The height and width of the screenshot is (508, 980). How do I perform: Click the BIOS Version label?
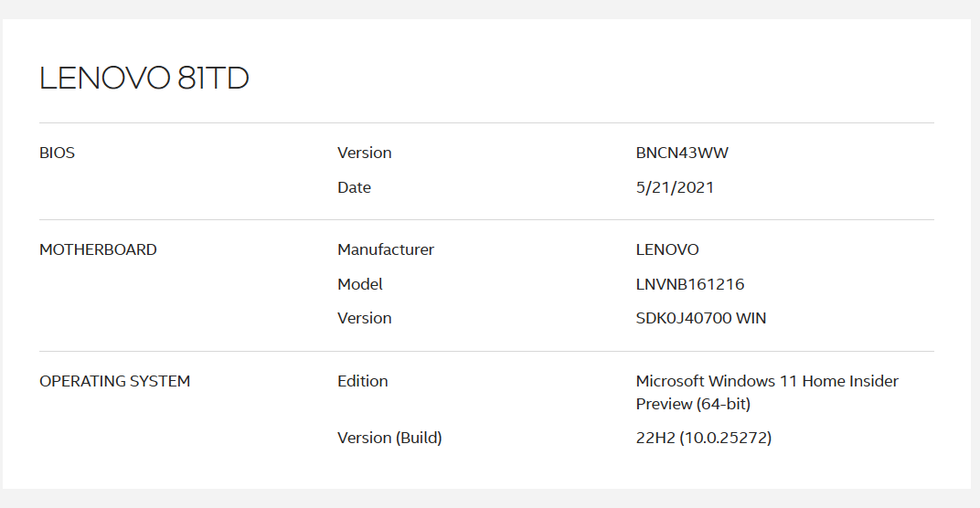click(x=364, y=153)
